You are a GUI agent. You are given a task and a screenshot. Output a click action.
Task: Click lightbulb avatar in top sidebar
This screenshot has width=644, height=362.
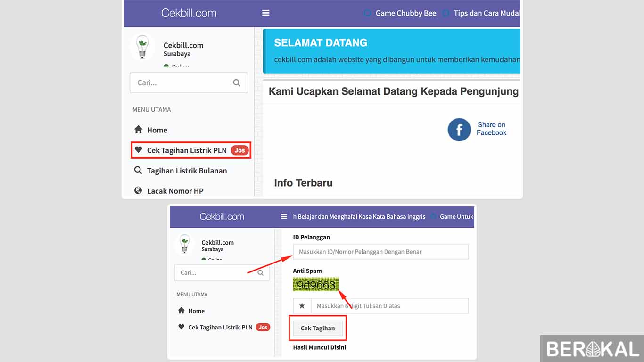pyautogui.click(x=142, y=47)
